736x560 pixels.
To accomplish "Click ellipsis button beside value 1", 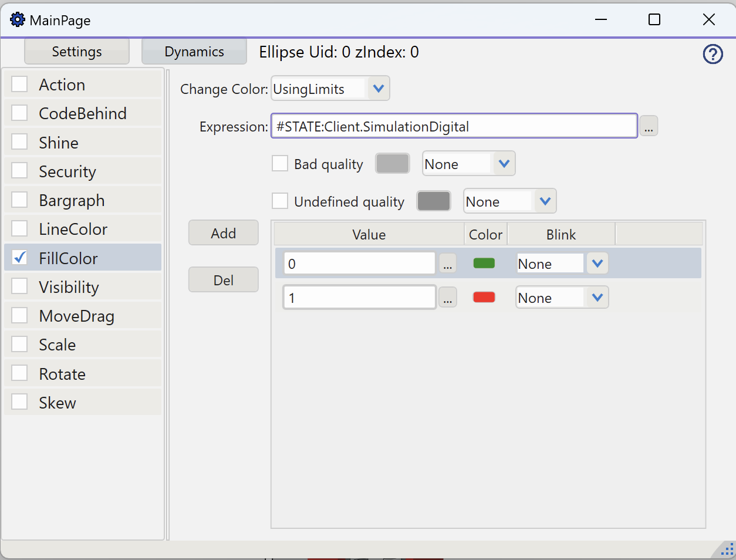I will (x=448, y=298).
